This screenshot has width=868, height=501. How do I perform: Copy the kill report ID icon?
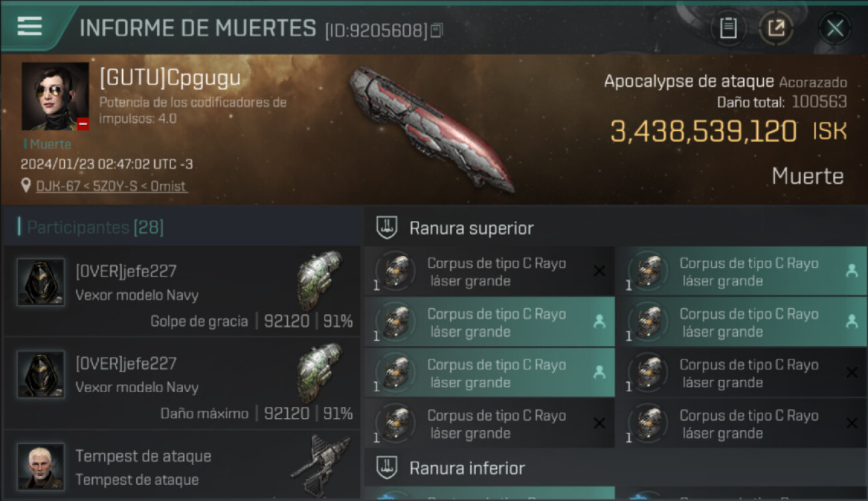(x=437, y=30)
